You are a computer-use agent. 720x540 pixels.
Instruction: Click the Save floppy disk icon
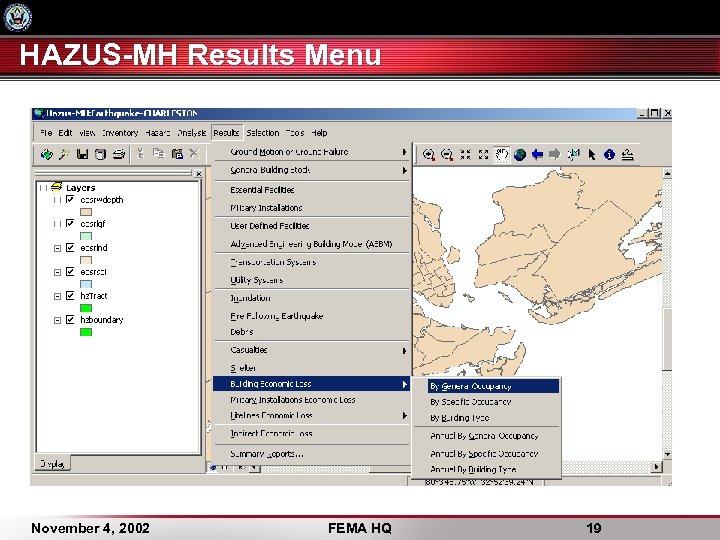(82, 154)
